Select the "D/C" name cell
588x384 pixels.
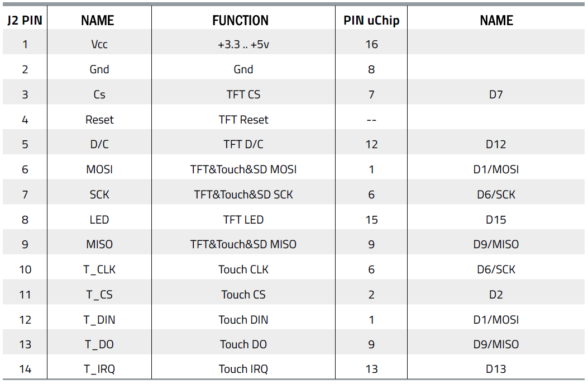click(99, 144)
